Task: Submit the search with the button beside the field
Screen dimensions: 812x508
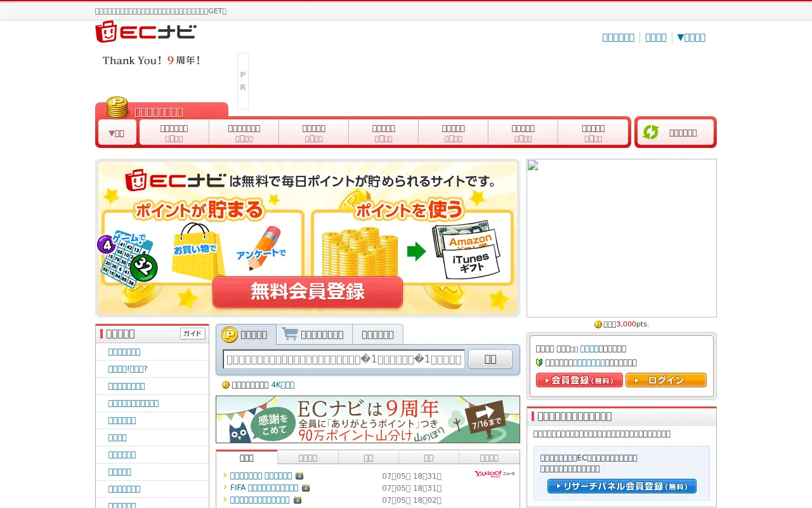Action: [x=490, y=359]
